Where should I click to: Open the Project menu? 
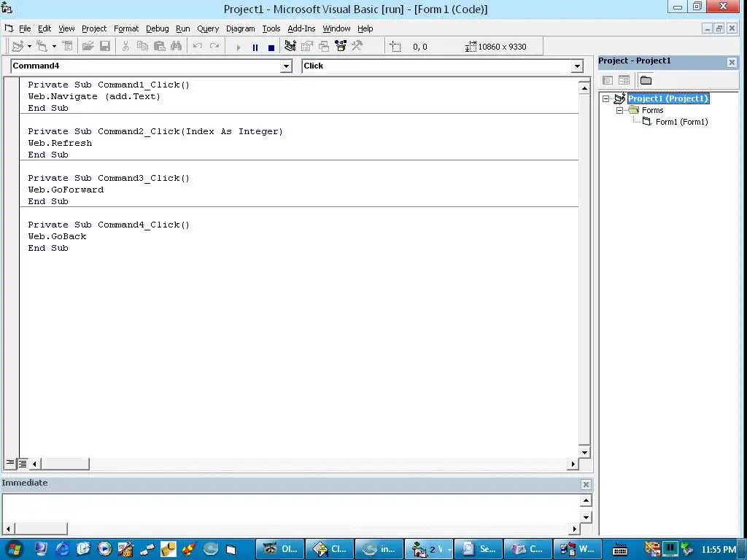94,28
